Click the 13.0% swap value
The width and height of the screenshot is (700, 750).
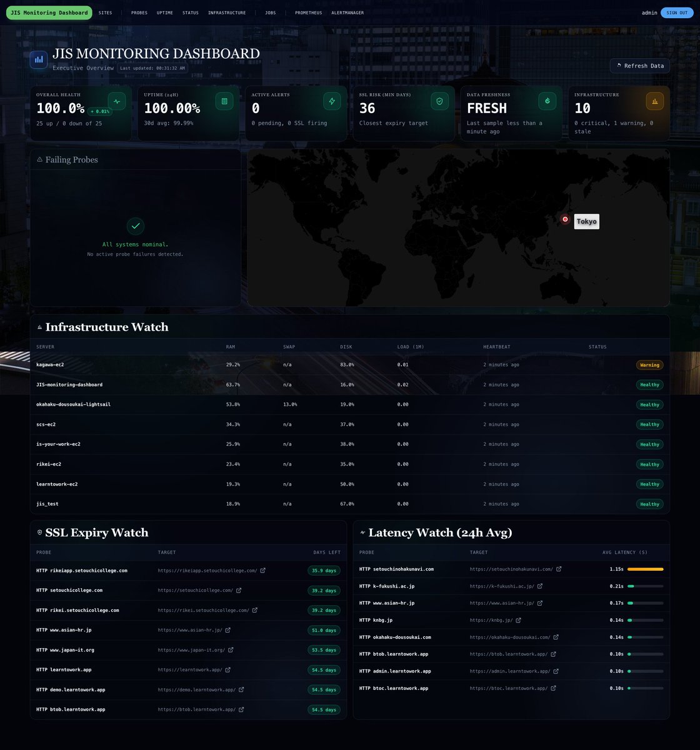[290, 404]
